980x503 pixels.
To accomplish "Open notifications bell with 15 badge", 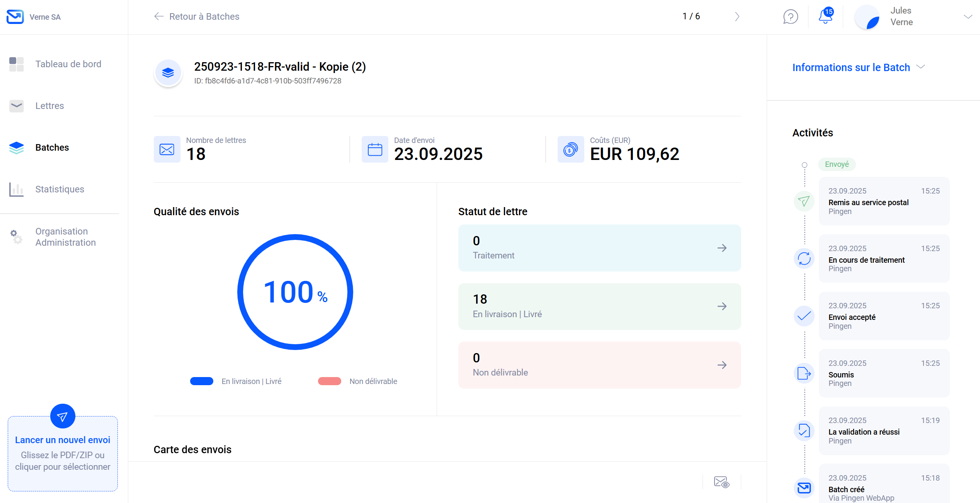I will (x=825, y=16).
